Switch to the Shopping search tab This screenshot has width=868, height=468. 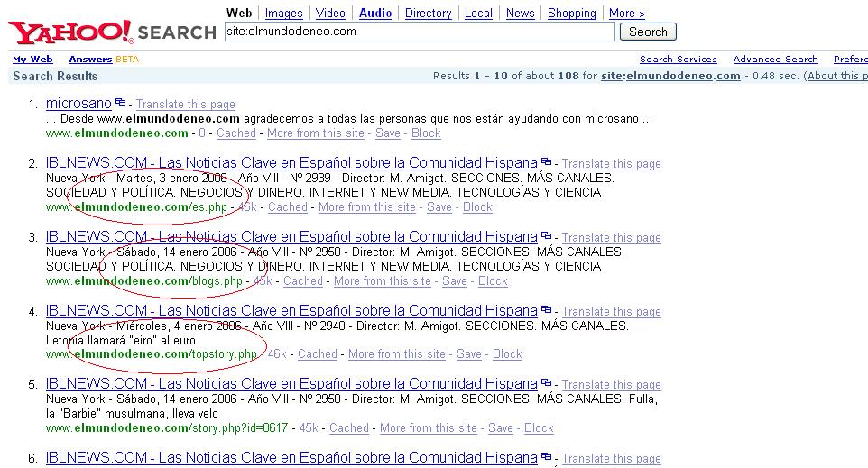pyautogui.click(x=572, y=13)
